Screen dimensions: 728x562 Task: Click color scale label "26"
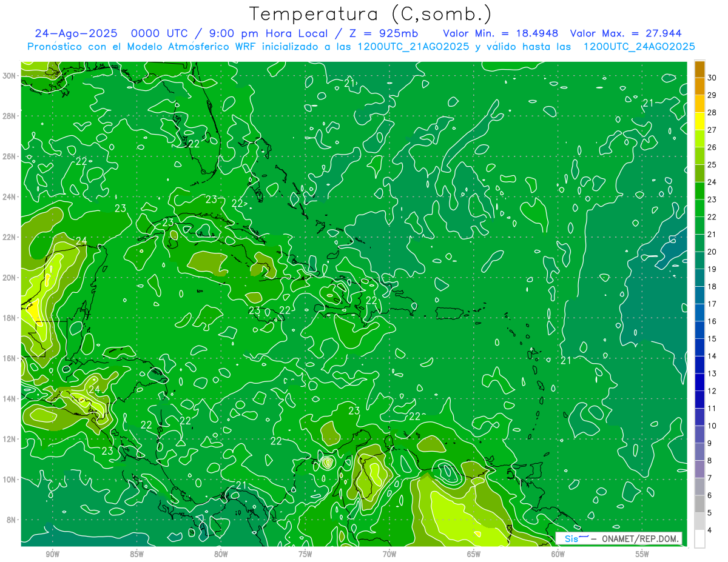click(x=712, y=147)
